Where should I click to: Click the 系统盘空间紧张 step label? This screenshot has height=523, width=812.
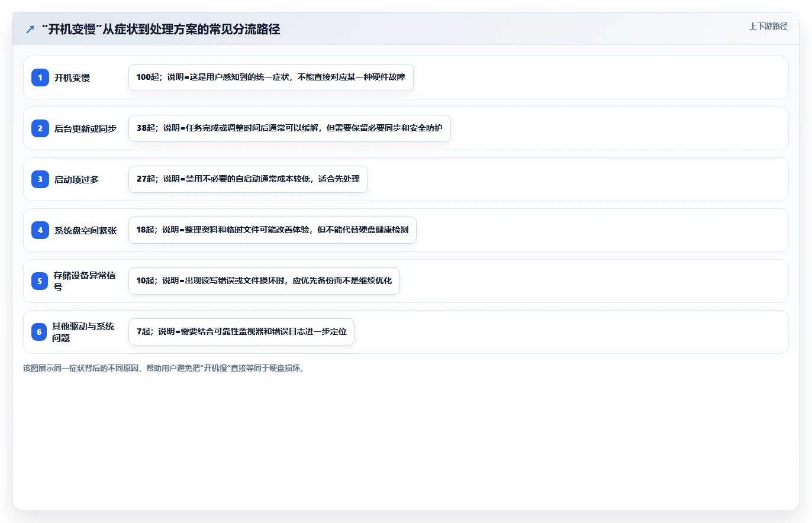click(x=85, y=230)
